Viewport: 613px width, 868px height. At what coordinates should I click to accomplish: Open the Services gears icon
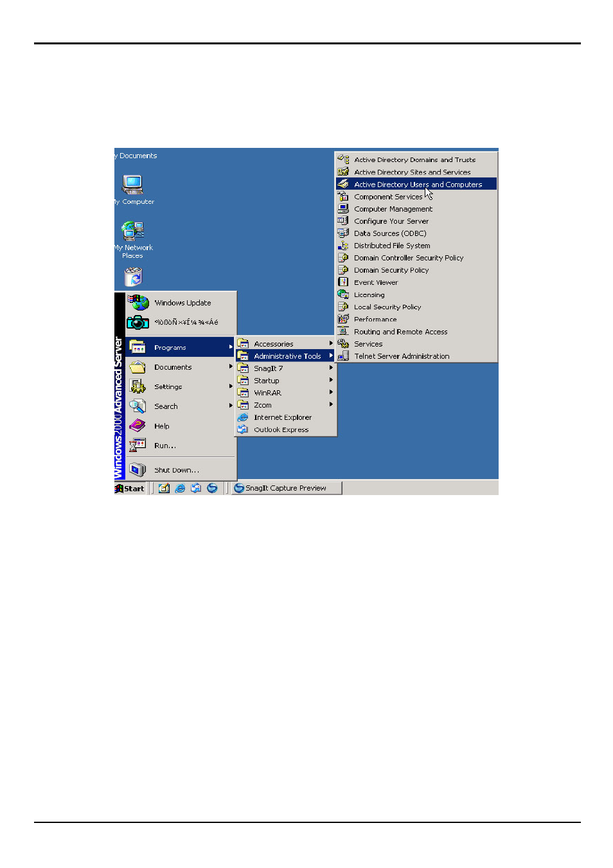343,344
